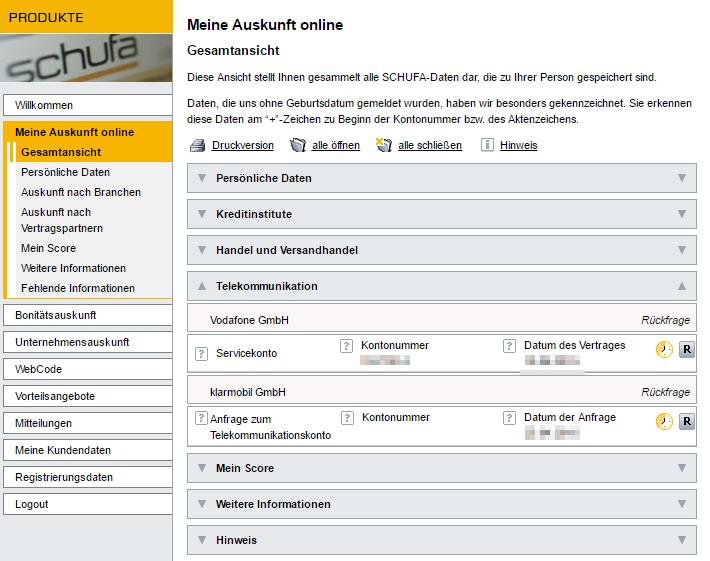Click the 'alle schließen' icon

(383, 145)
